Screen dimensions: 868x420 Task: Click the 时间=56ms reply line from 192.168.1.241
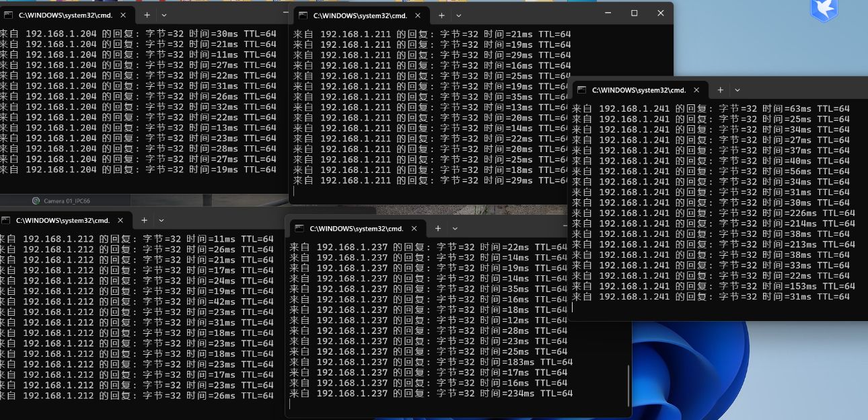click(x=711, y=172)
